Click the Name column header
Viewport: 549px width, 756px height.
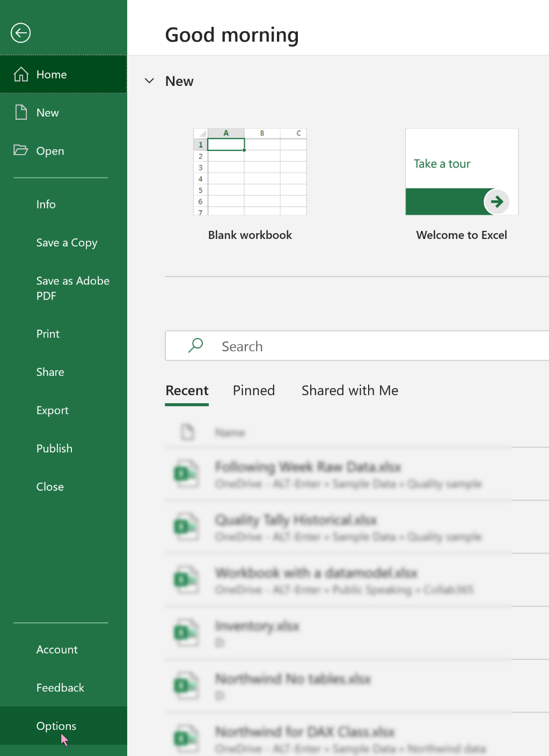[230, 433]
